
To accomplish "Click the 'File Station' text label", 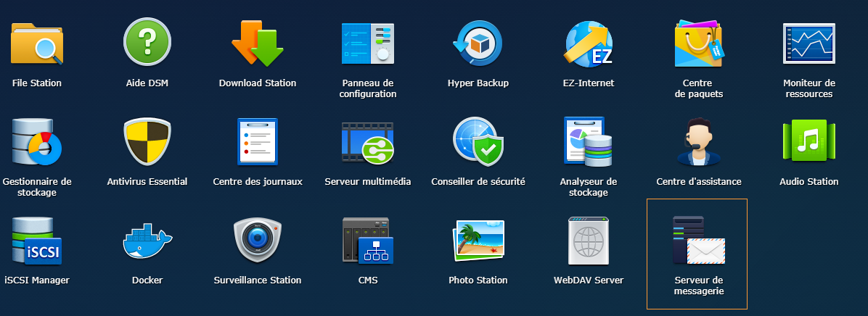I will [37, 83].
